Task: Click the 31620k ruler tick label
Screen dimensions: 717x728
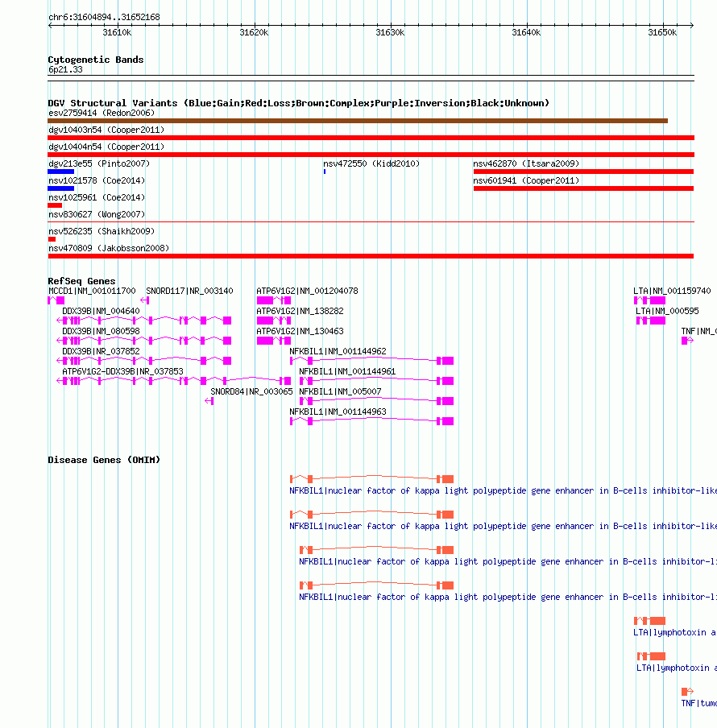Action: pyautogui.click(x=254, y=32)
